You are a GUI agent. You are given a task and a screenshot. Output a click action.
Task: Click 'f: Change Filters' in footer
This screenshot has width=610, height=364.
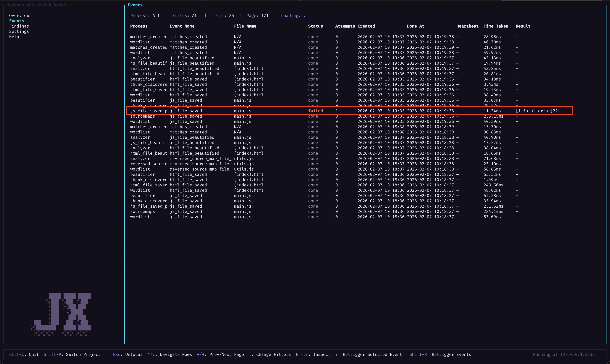pos(270,354)
